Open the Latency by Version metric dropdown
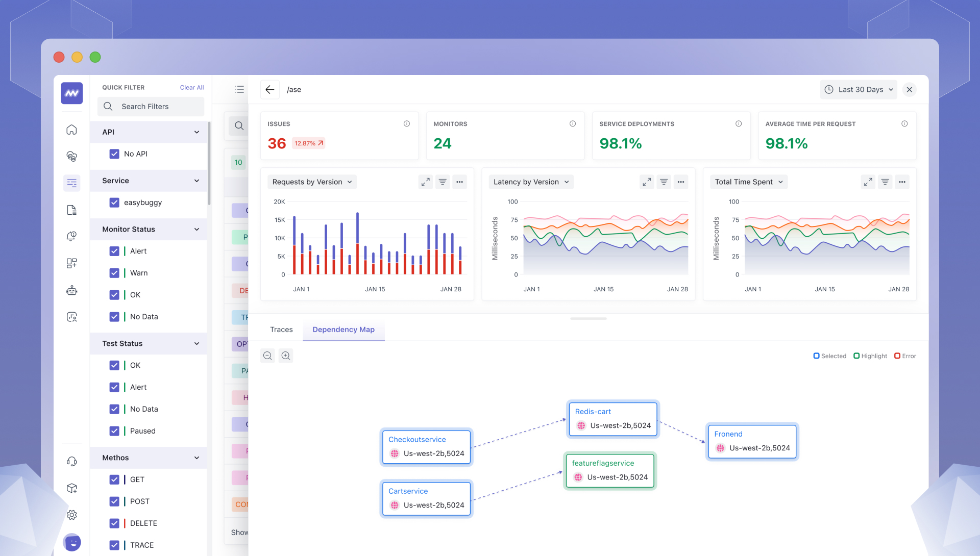This screenshot has height=556, width=980. [531, 182]
